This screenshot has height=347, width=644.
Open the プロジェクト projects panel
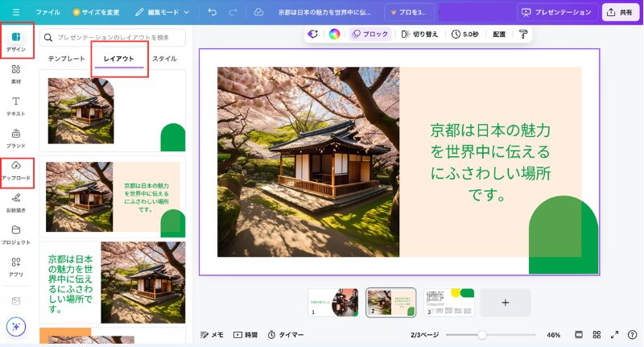(x=16, y=235)
